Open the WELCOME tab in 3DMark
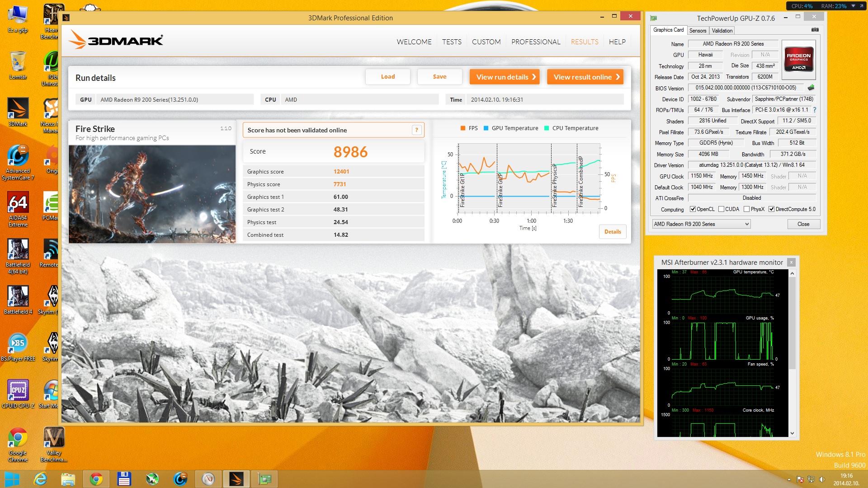Screen dimensions: 868x488 coord(414,42)
